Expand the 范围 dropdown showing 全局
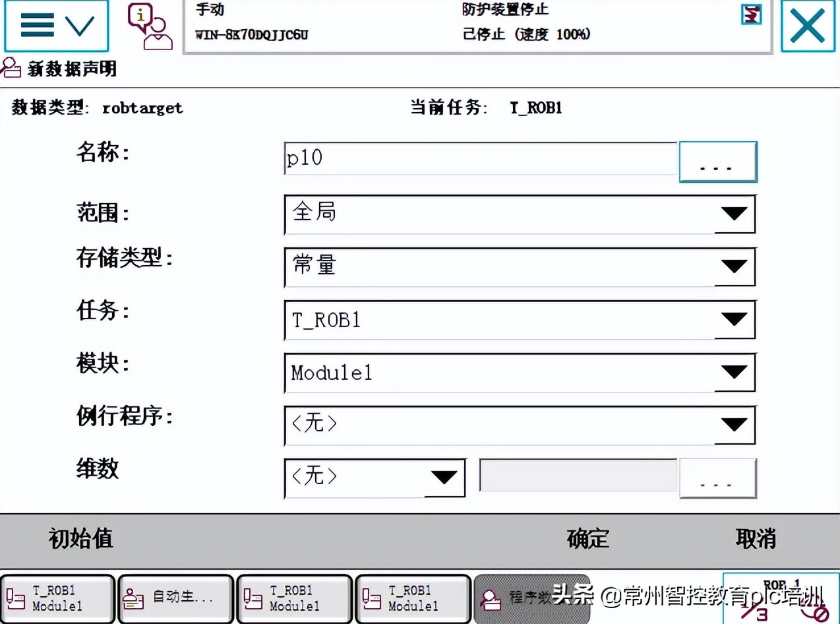The height and width of the screenshot is (624, 840). click(x=520, y=214)
